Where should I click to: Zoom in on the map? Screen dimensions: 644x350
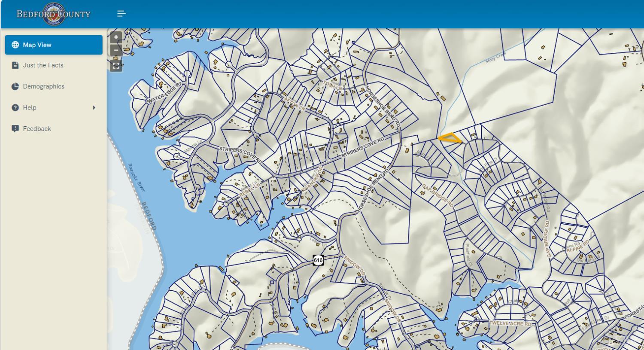pos(116,37)
